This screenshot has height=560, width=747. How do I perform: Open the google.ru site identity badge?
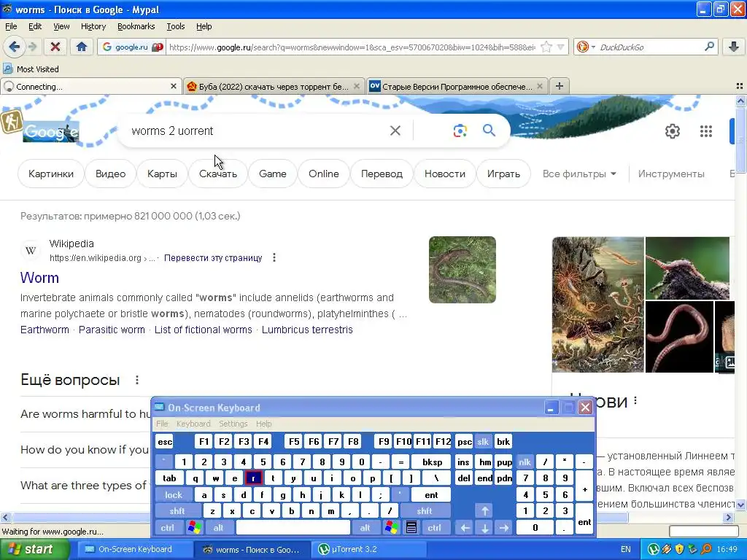[x=131, y=47]
